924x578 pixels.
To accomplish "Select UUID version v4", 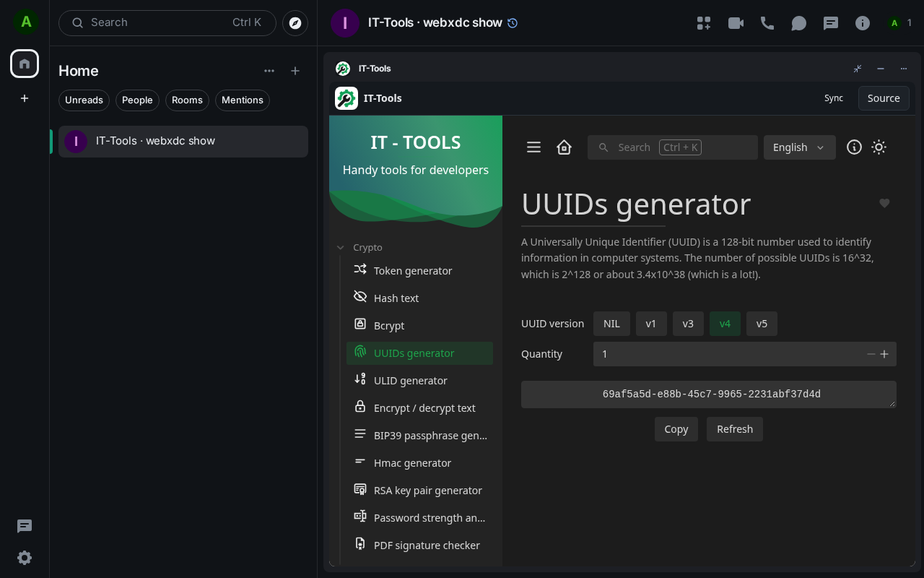I will pyautogui.click(x=725, y=324).
